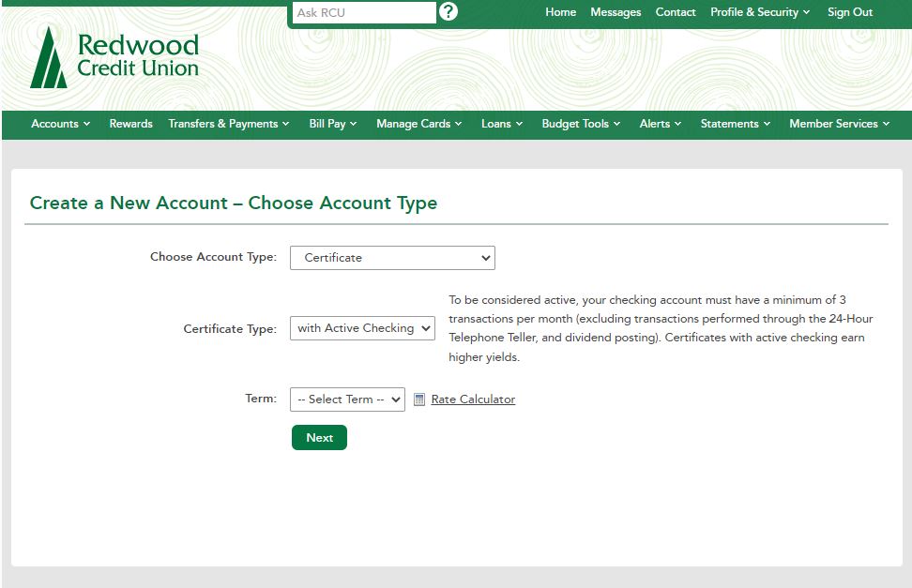The image size is (912, 588).
Task: Open the Select Term dropdown
Action: (x=347, y=400)
